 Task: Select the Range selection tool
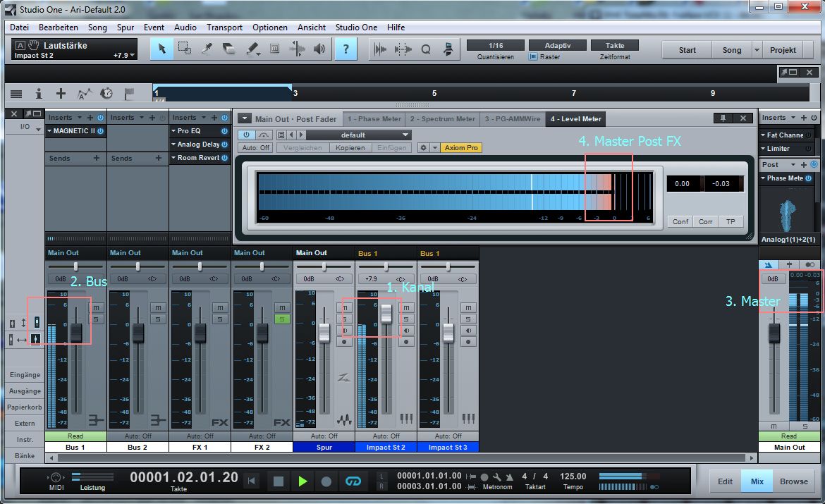pos(185,49)
